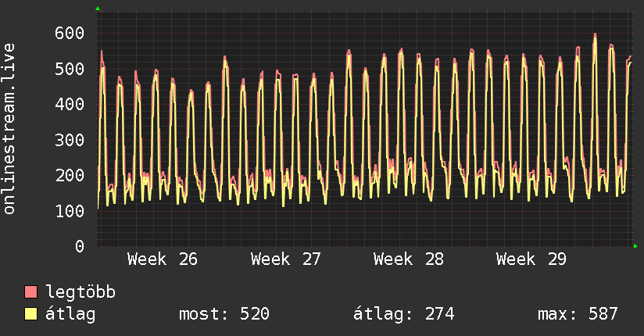Click the yellow átlag legend swatch

pyautogui.click(x=30, y=314)
